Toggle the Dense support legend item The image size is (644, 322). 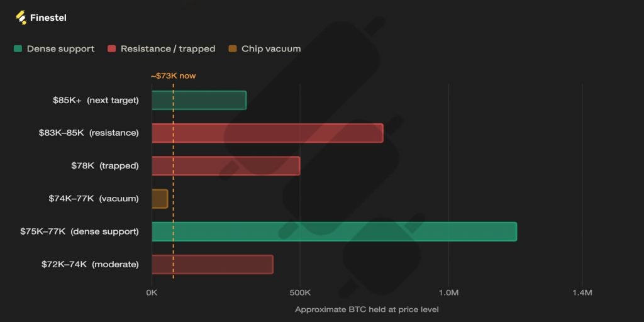pos(54,49)
